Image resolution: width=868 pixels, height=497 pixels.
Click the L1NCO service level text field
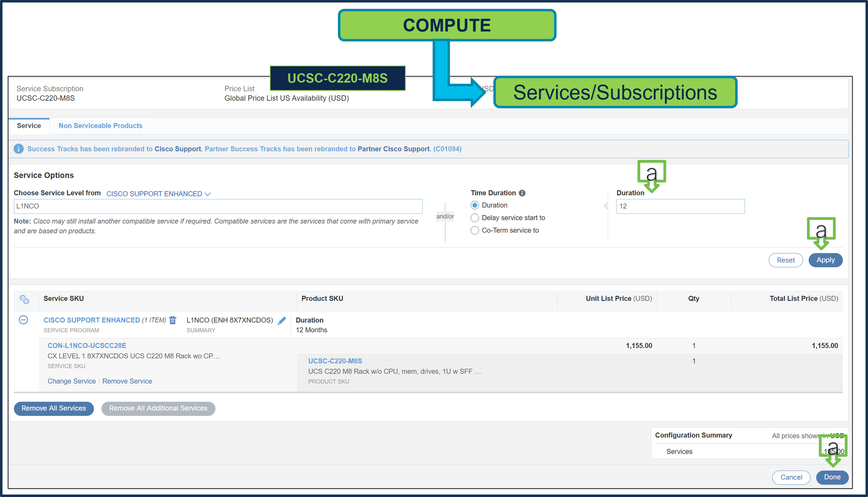(x=218, y=206)
